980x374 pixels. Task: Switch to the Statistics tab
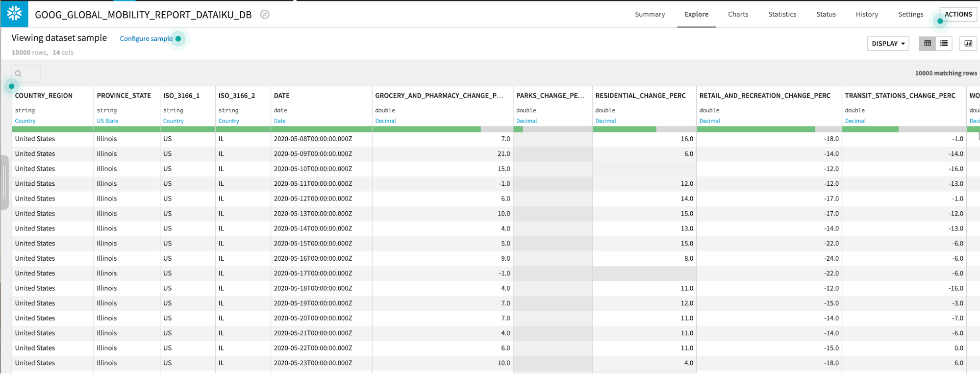[782, 14]
